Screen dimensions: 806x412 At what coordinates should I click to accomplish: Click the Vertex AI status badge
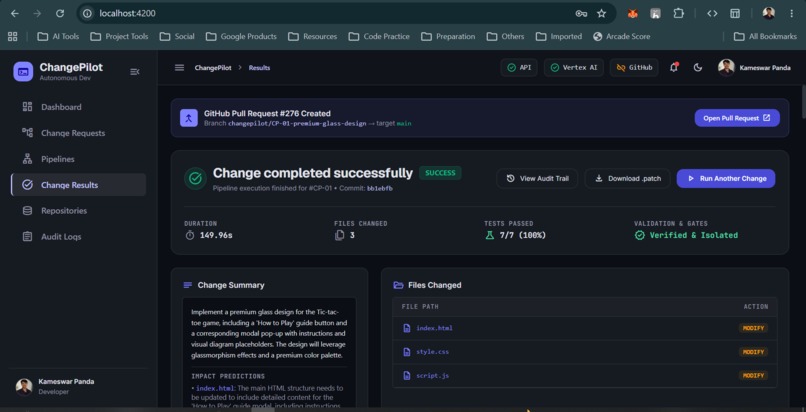tap(574, 67)
